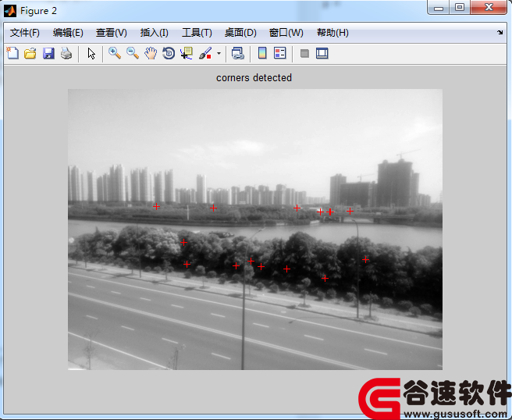This screenshot has height=420, width=512.
Task: Dock the figure using the arrow at menu bar end
Action: [x=500, y=32]
